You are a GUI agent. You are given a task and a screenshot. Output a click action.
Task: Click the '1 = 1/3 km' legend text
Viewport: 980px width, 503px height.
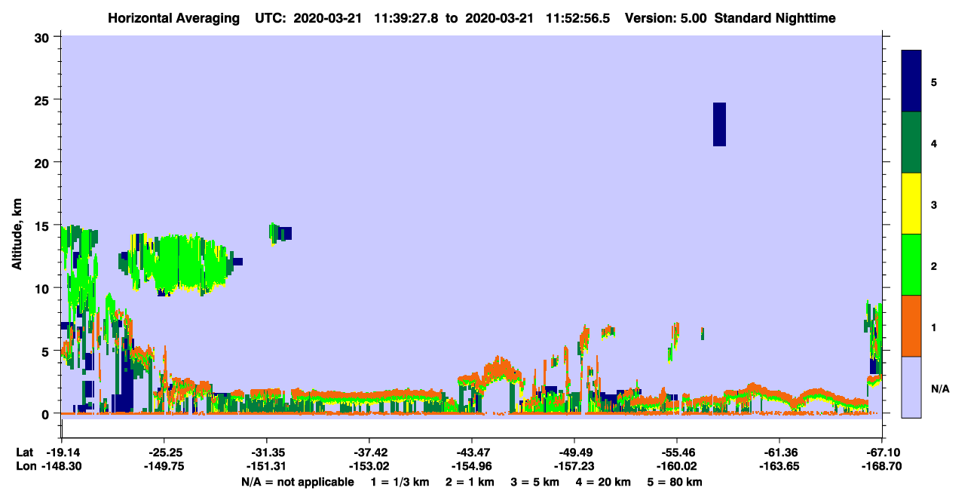(400, 482)
